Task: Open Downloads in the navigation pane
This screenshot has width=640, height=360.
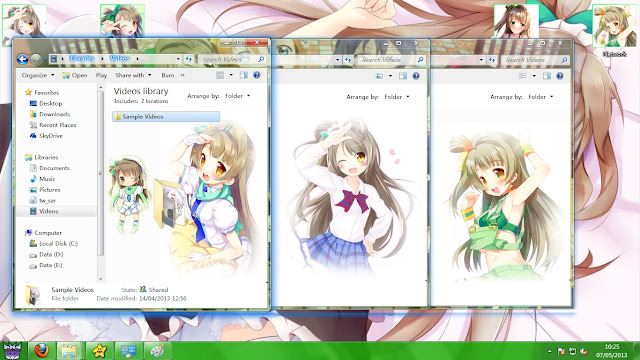Action: coord(50,114)
